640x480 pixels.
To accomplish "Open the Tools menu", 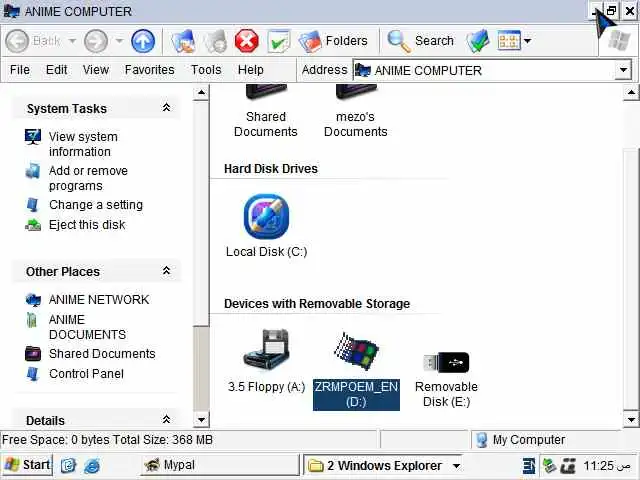I will click(x=206, y=70).
